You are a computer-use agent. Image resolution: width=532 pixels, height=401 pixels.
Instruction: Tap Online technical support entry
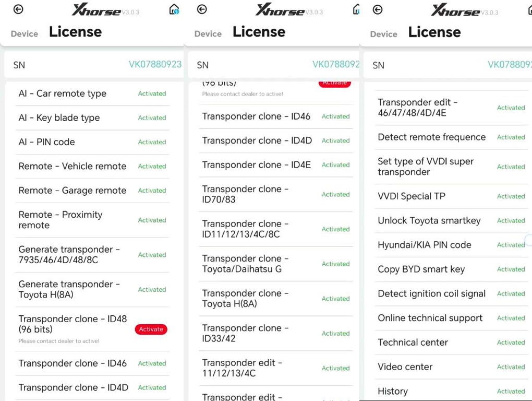tap(430, 319)
